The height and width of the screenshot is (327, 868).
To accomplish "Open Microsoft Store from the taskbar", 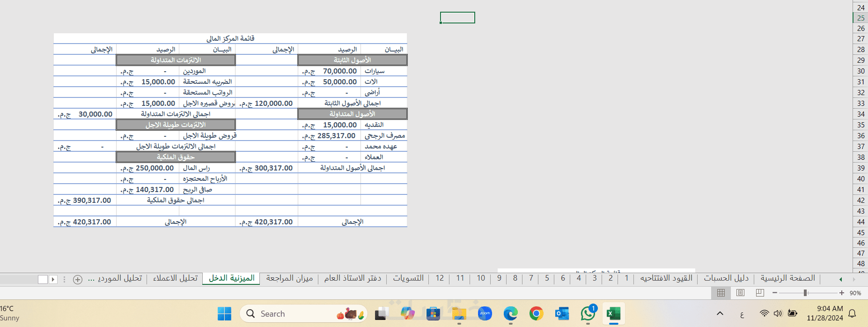I will coord(434,314).
